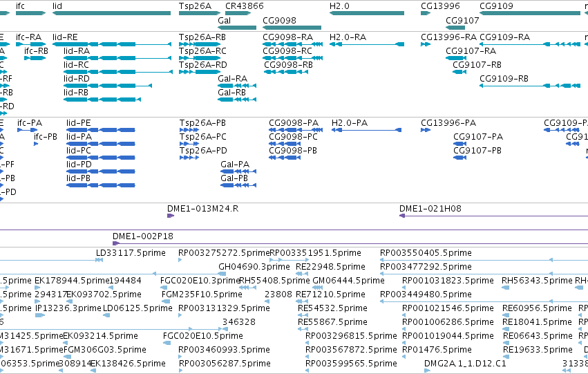
Task: Select transcript CG9098-RB
Action: (x=286, y=72)
